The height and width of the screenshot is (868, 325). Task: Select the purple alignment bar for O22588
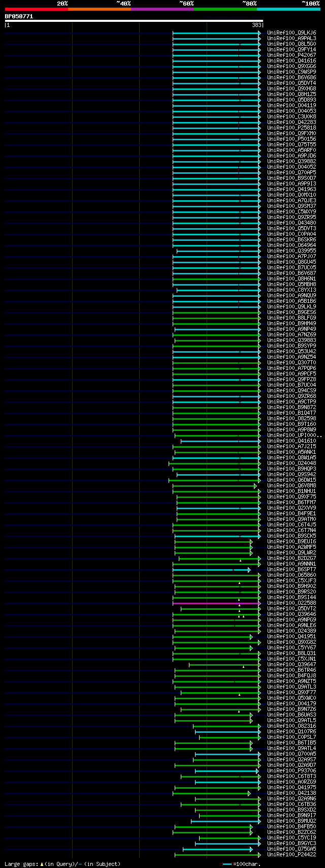pos(216,603)
